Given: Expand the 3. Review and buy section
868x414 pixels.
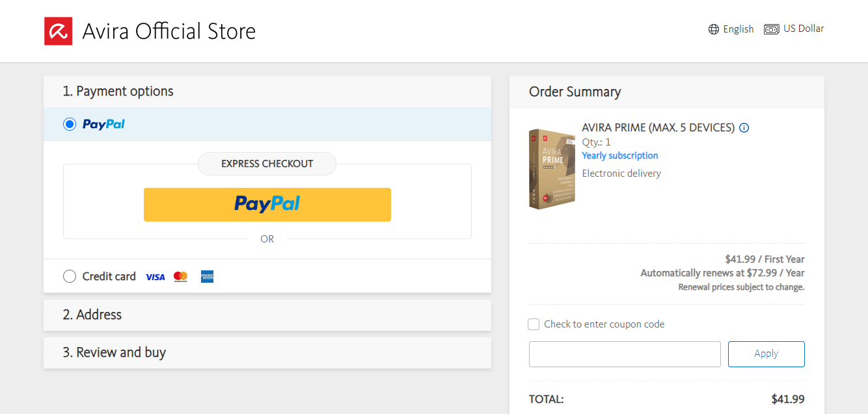Looking at the screenshot, I should 267,353.
